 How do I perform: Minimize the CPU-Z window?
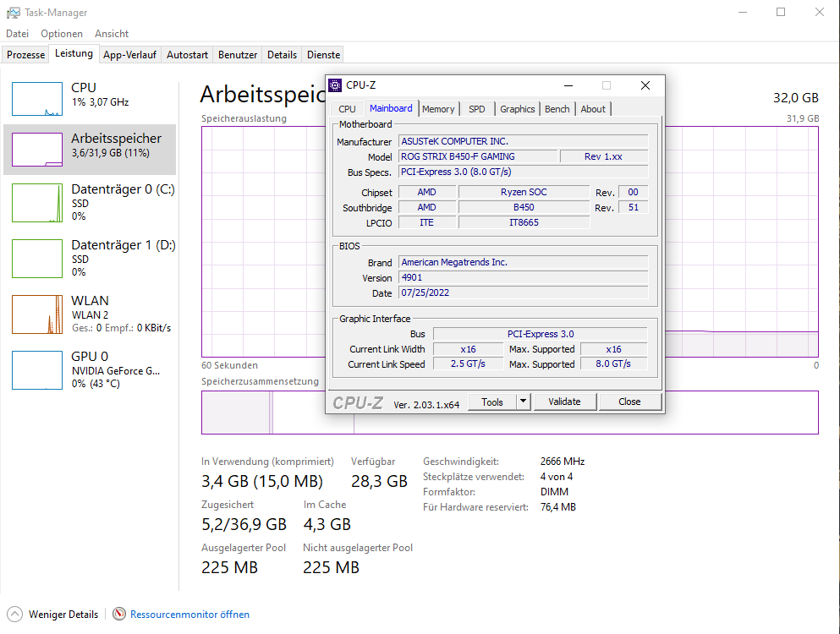point(568,85)
